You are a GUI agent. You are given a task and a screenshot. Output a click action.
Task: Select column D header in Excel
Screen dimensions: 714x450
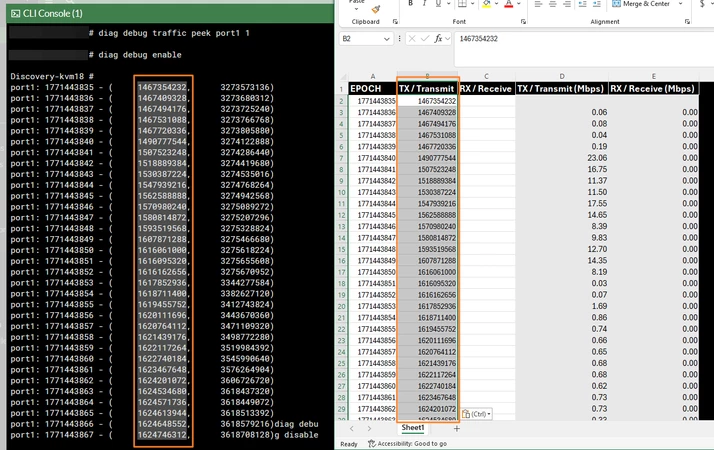pyautogui.click(x=562, y=77)
